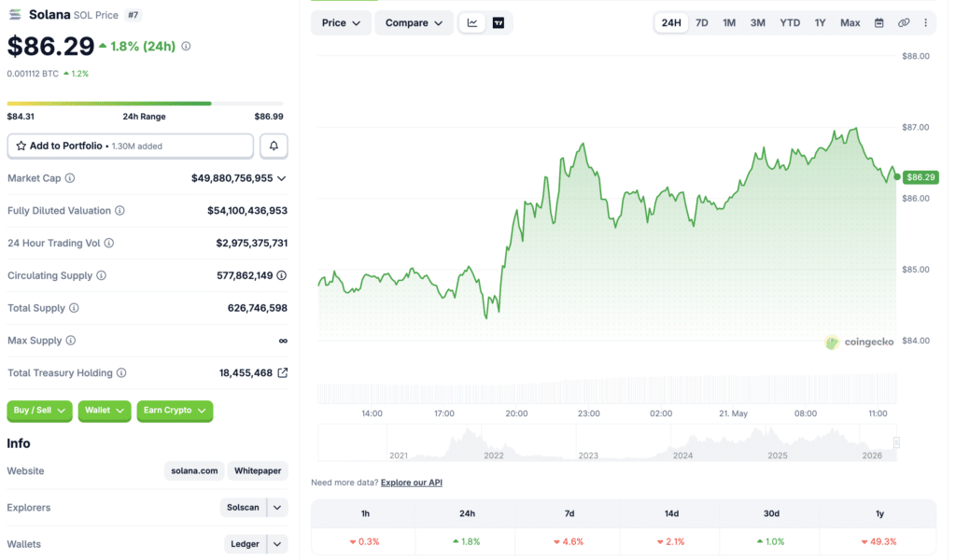Click Add to Portfolio button

pos(131,146)
